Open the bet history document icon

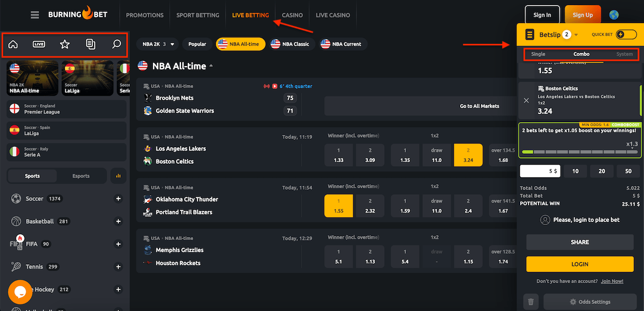tap(91, 44)
